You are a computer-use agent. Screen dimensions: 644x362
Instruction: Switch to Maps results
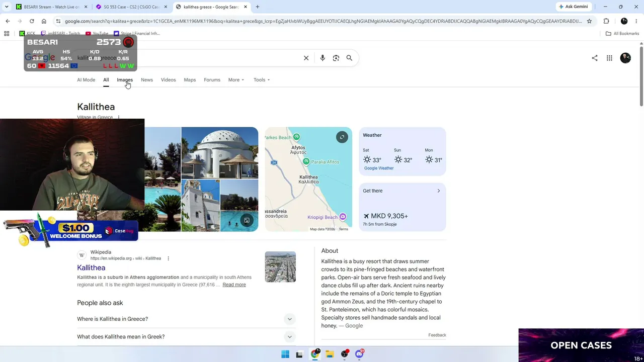pos(190,80)
